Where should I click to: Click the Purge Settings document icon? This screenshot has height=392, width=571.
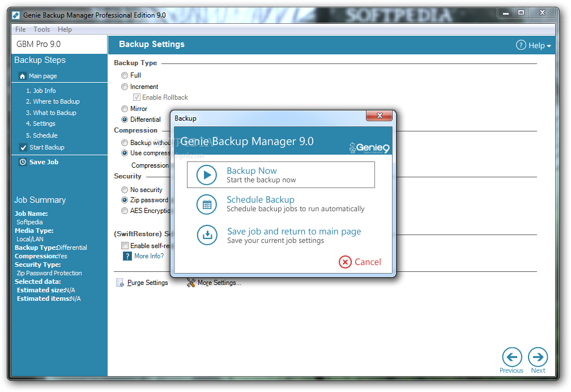click(x=120, y=283)
